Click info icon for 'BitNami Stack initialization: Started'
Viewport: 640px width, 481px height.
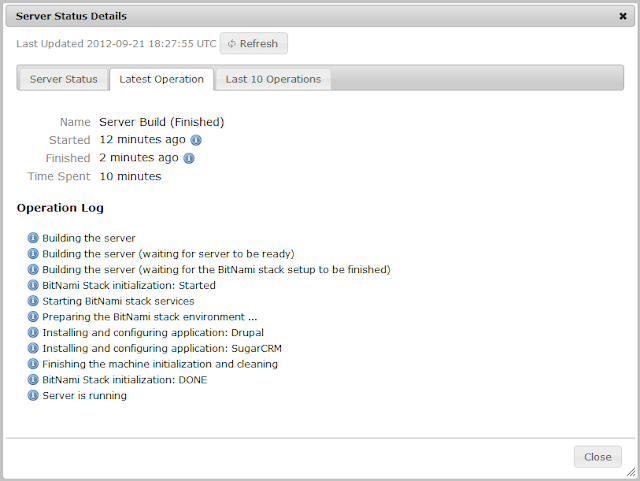click(x=33, y=285)
